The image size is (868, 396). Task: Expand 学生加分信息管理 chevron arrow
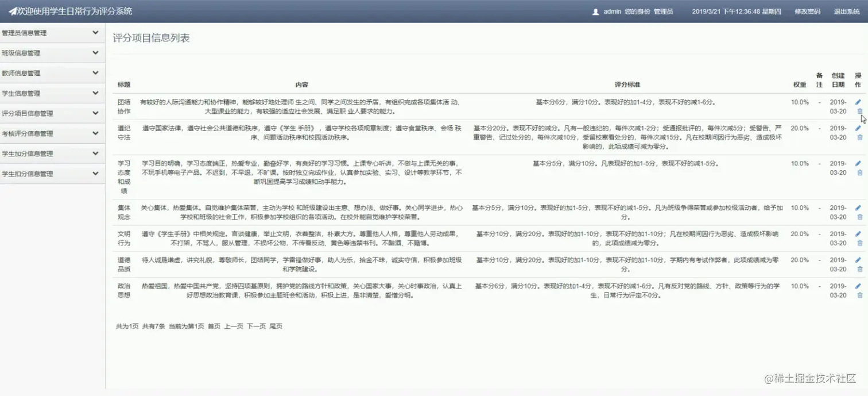coord(95,153)
